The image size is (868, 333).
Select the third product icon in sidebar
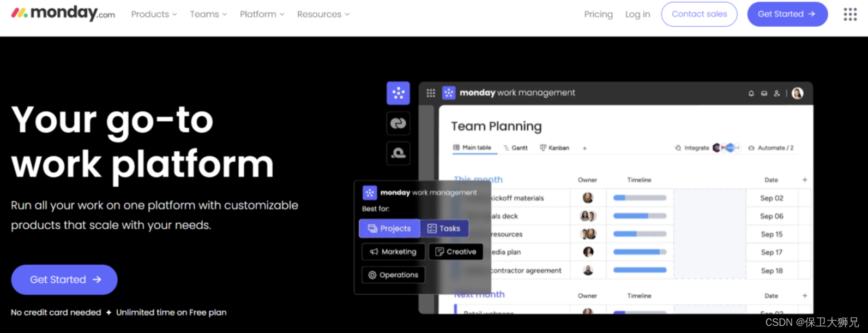point(398,153)
